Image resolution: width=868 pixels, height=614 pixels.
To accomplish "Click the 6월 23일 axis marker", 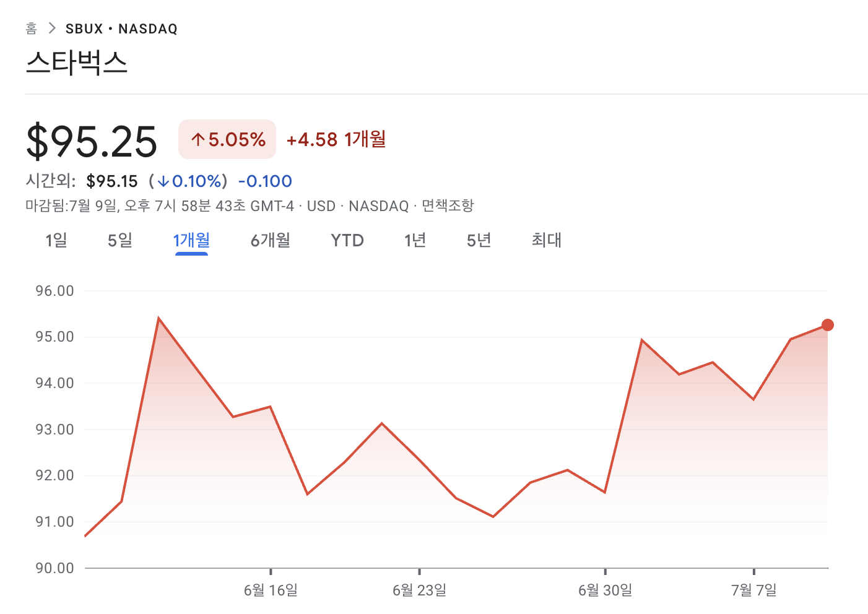I will click(x=419, y=590).
